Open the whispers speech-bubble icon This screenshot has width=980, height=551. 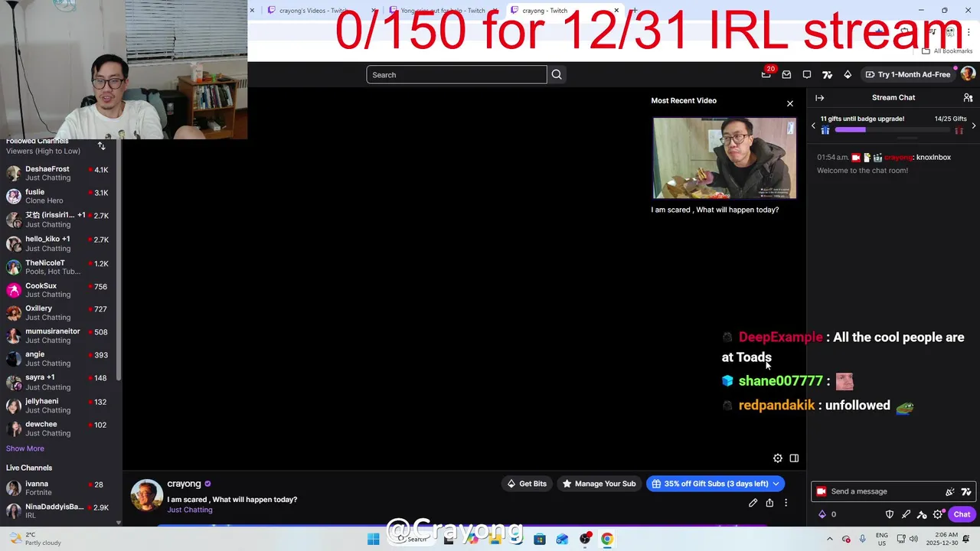pyautogui.click(x=807, y=74)
